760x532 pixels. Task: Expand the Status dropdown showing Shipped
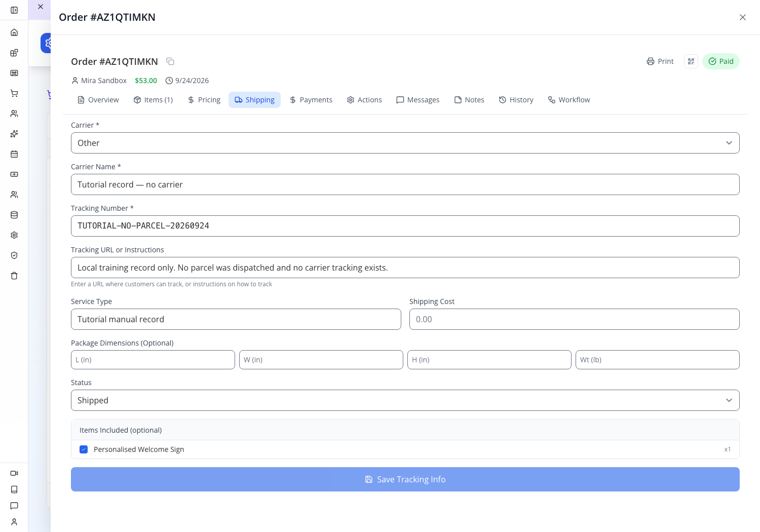[x=405, y=400]
